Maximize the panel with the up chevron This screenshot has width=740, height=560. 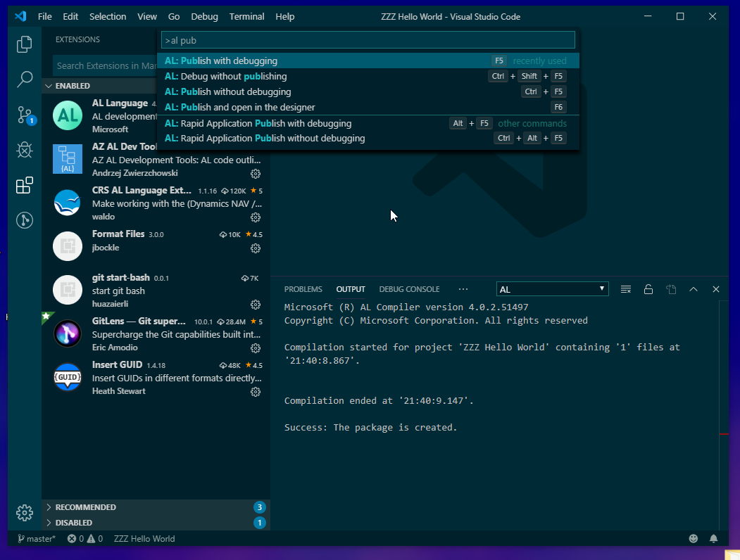[694, 289]
